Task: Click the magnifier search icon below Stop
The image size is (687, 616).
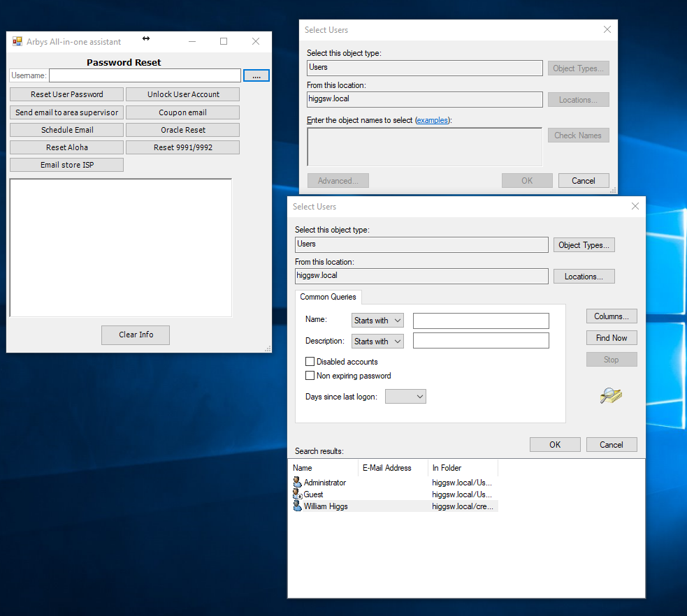Action: point(611,395)
